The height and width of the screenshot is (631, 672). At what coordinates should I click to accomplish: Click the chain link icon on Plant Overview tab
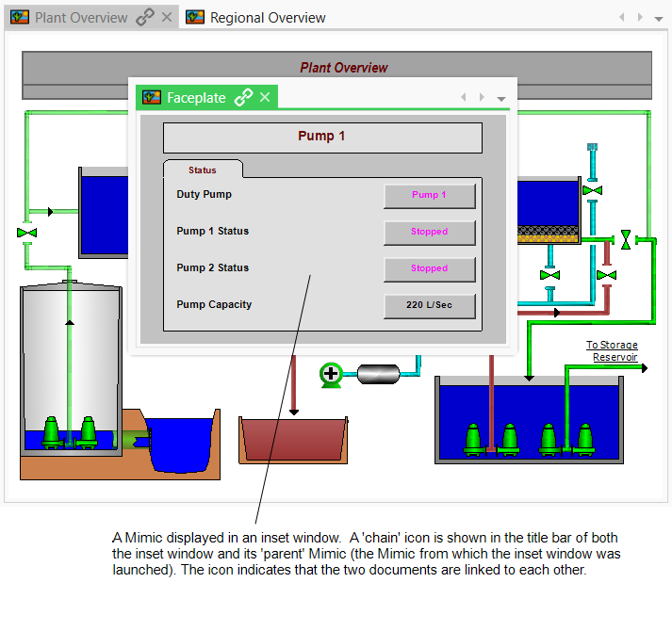pyautogui.click(x=145, y=17)
